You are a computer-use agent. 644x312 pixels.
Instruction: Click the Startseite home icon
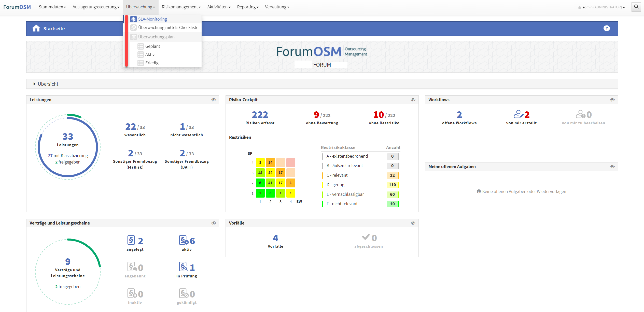point(36,28)
